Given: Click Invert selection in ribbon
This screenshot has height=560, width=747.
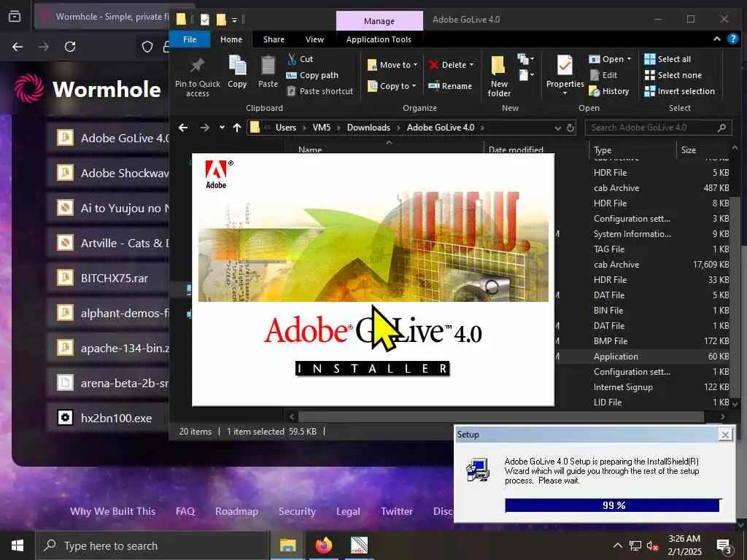Looking at the screenshot, I should click(x=679, y=91).
